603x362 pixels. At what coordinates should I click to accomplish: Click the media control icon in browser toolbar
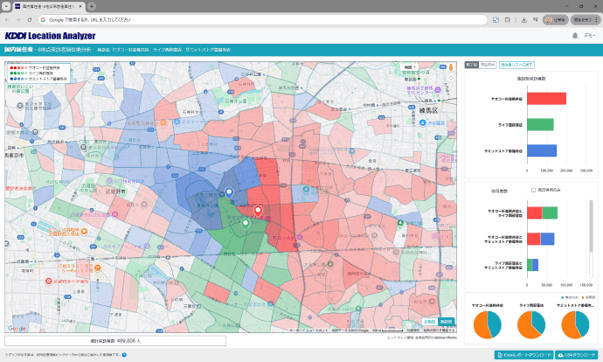point(535,20)
